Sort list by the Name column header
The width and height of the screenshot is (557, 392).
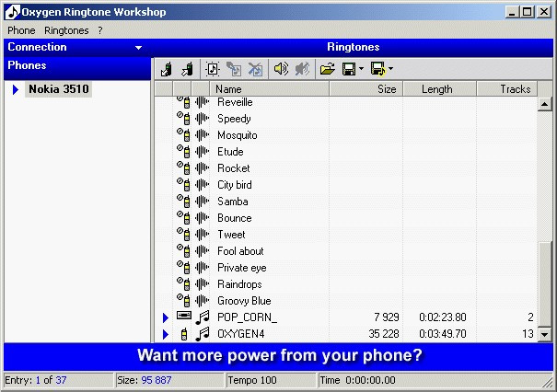coord(270,88)
